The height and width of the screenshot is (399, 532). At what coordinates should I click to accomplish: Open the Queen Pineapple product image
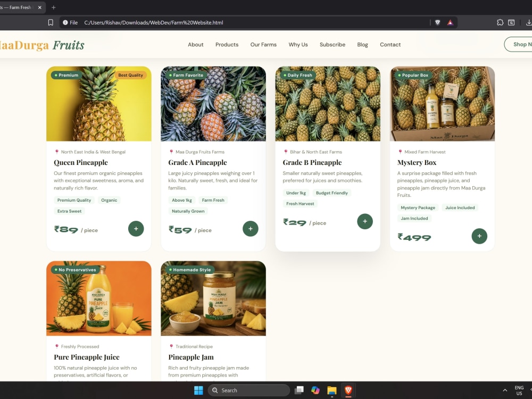point(99,104)
